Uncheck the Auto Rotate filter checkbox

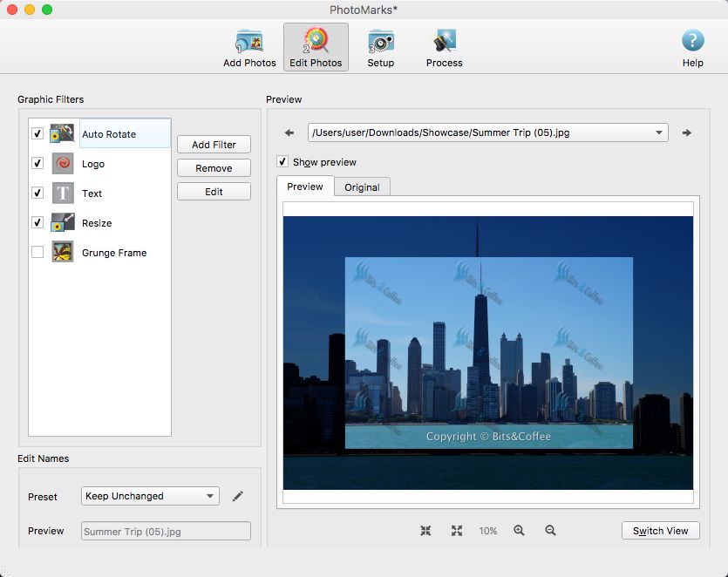[37, 133]
